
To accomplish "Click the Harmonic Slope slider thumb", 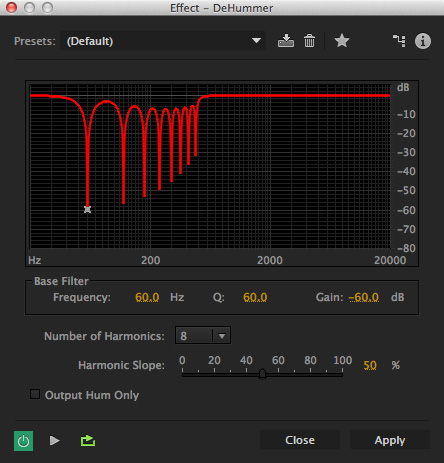I will point(262,373).
